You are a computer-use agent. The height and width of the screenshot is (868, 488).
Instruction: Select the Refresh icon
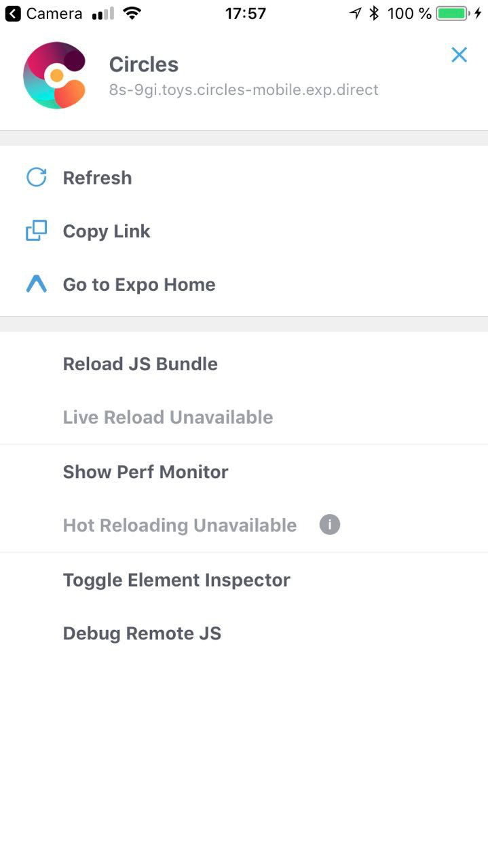pos(35,177)
